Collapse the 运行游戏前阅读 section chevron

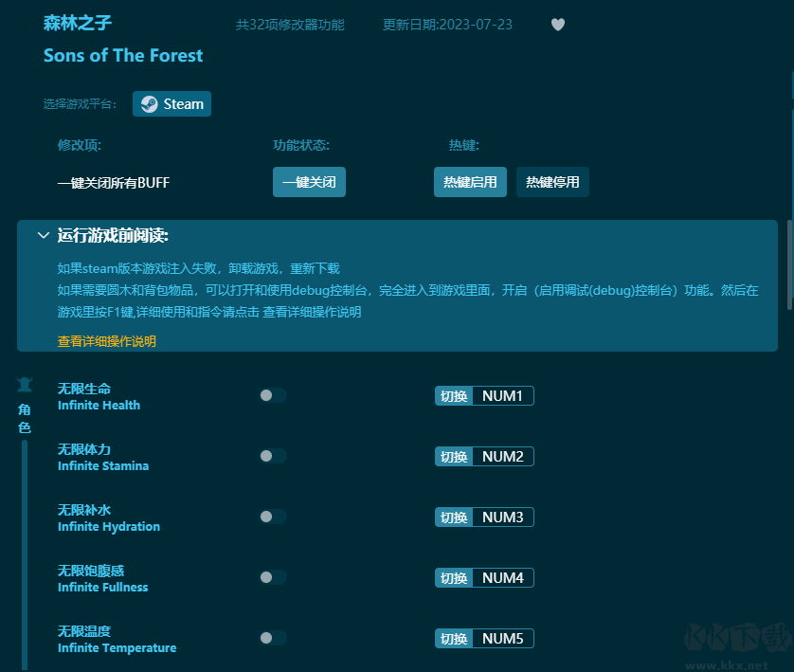pyautogui.click(x=44, y=235)
